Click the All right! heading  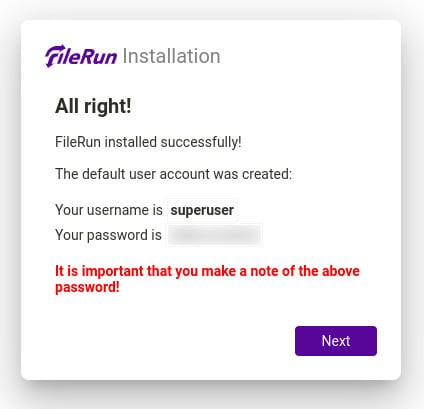[x=93, y=106]
